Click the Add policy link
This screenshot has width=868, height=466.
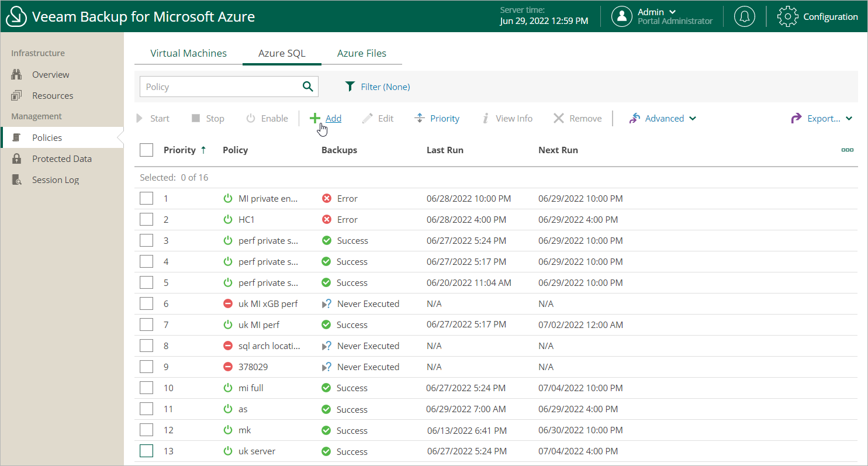point(333,118)
